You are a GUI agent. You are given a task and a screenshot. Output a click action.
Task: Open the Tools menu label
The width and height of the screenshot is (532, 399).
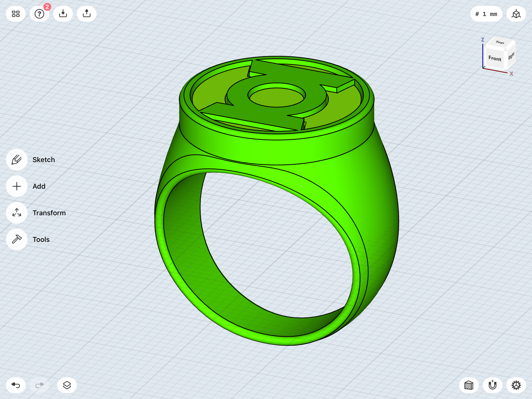(41, 239)
